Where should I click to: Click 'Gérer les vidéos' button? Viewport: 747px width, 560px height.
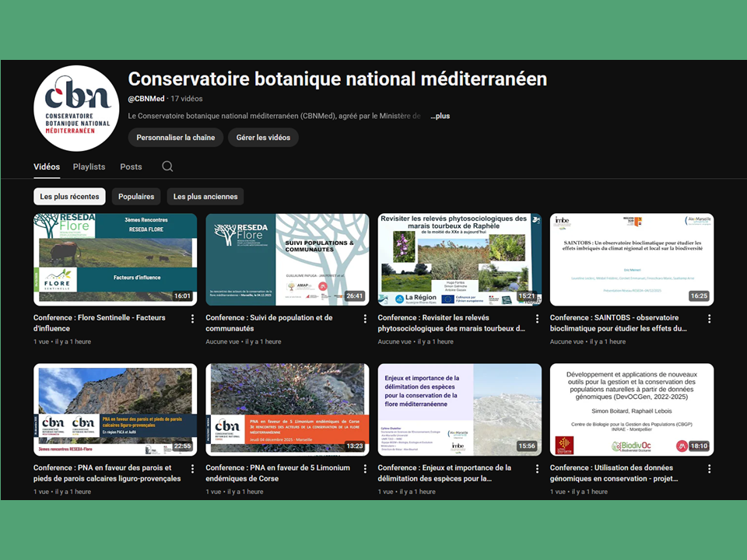(263, 138)
